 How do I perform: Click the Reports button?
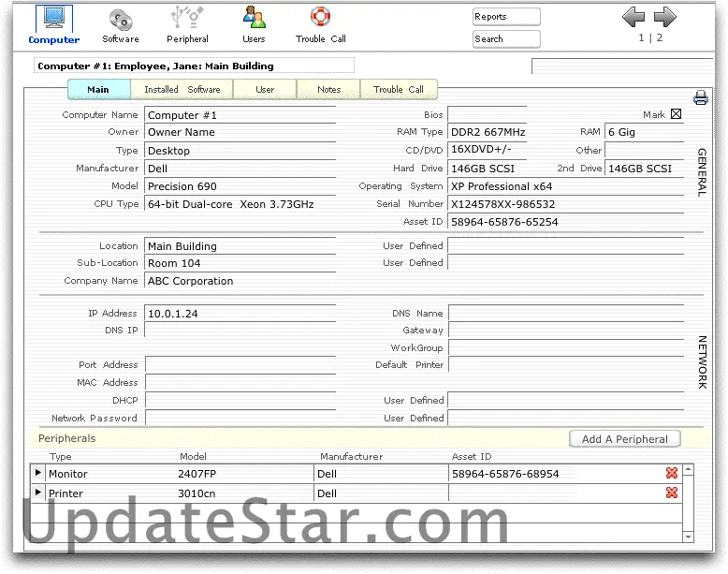[506, 17]
